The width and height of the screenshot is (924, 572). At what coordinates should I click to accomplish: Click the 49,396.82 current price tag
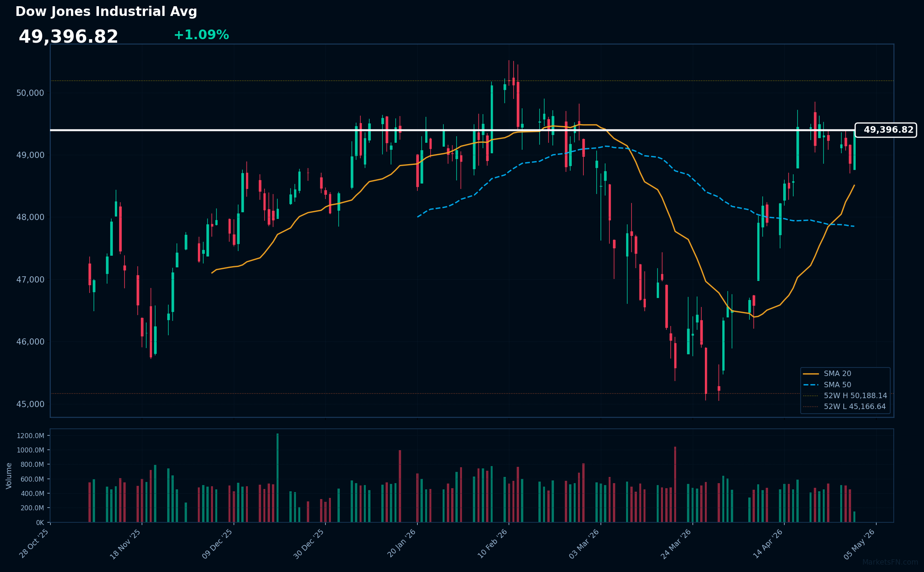coord(886,130)
